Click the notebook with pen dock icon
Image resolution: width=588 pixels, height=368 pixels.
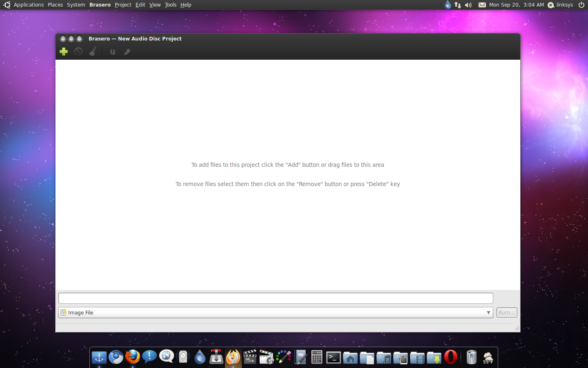tap(301, 357)
